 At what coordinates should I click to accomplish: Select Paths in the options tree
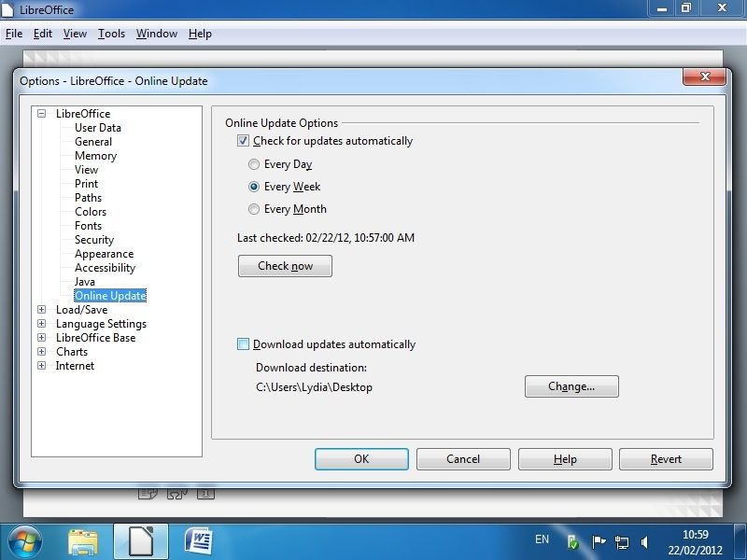point(88,198)
